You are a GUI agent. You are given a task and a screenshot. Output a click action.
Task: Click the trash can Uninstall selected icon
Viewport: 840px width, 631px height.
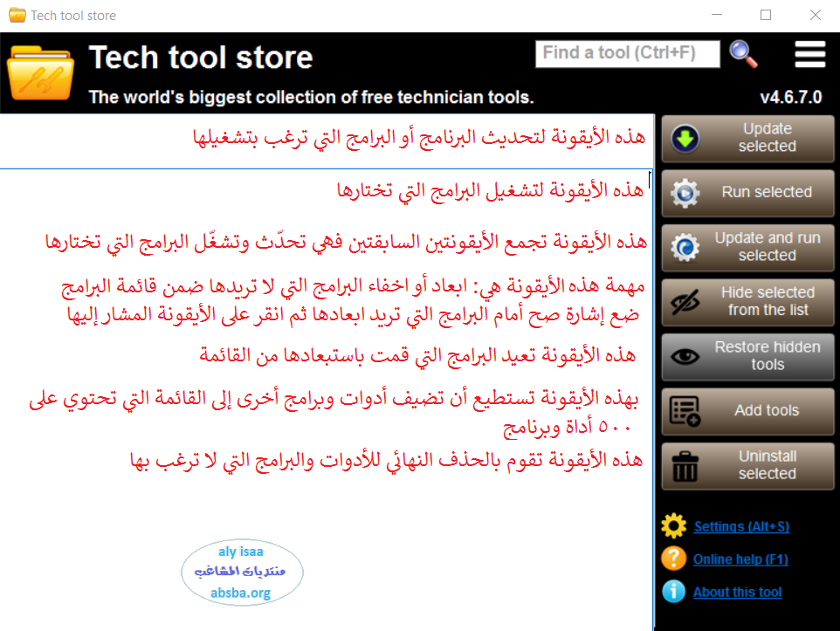click(685, 466)
